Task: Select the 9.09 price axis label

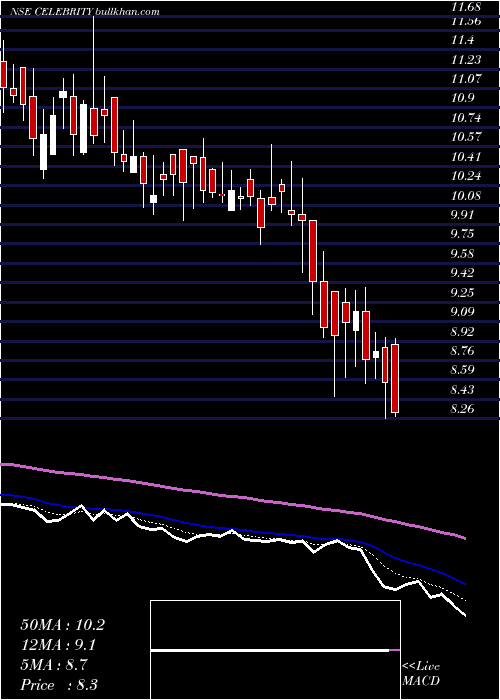Action: pyautogui.click(x=463, y=312)
